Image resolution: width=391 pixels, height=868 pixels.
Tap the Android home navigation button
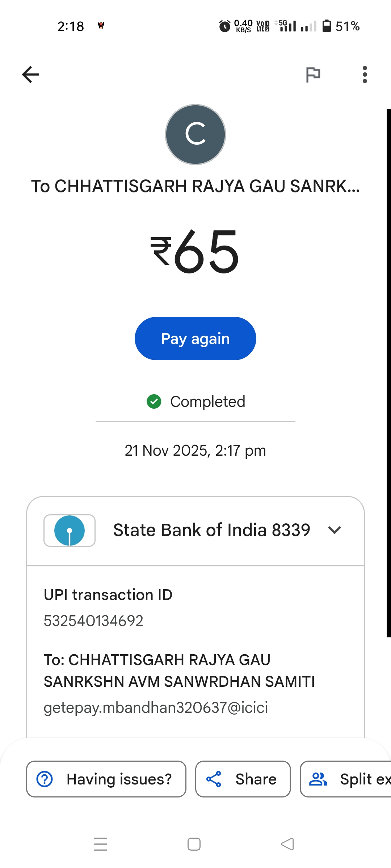(x=194, y=844)
